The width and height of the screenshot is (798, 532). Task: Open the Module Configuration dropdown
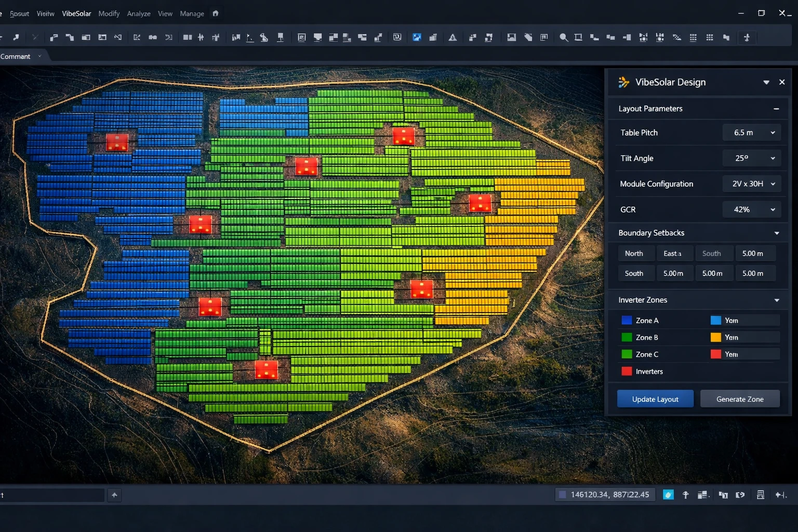(752, 184)
